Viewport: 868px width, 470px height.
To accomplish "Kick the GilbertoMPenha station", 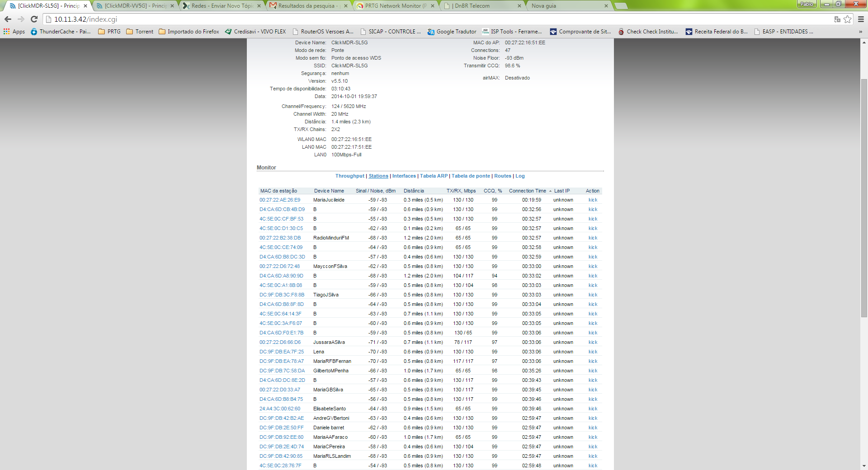I will 593,371.
